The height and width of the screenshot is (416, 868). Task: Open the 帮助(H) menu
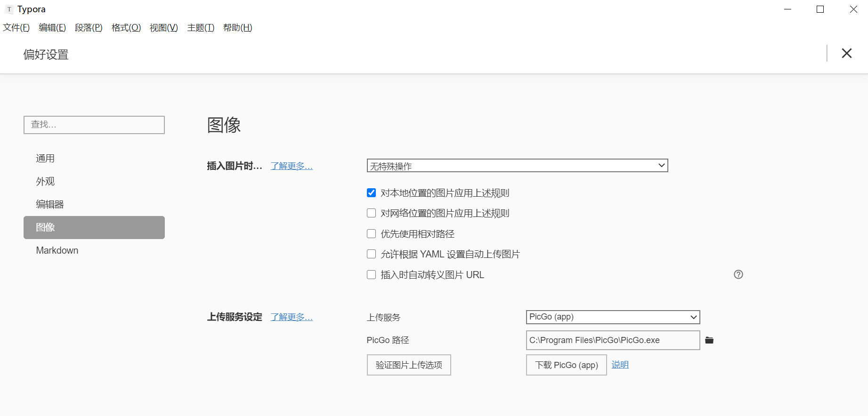(x=237, y=28)
